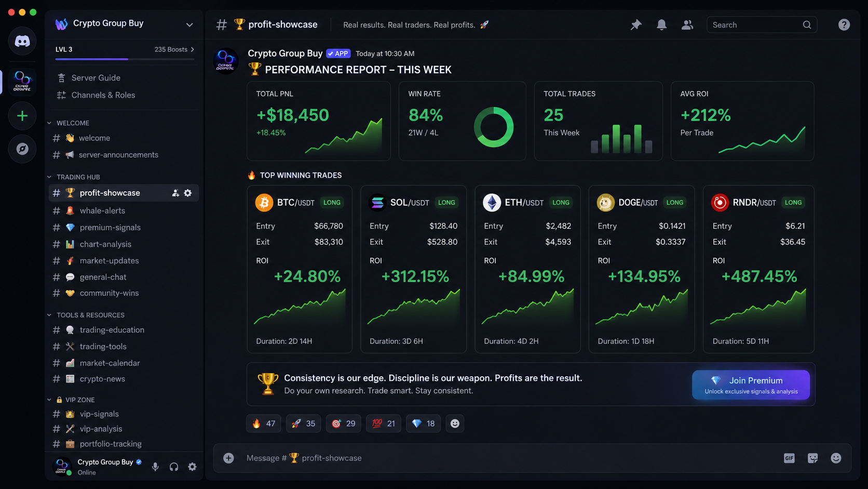The image size is (868, 489).
Task: Open emoji picker in message bar
Action: point(836,458)
